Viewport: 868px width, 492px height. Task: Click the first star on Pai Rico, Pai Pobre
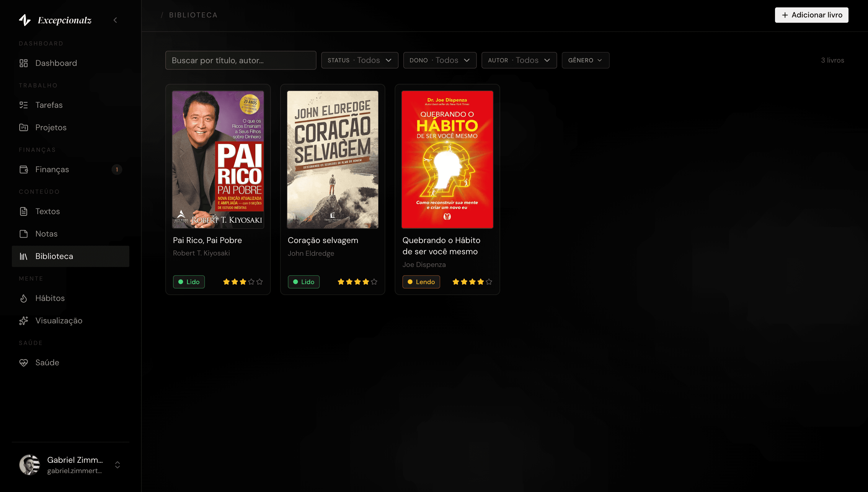226,281
